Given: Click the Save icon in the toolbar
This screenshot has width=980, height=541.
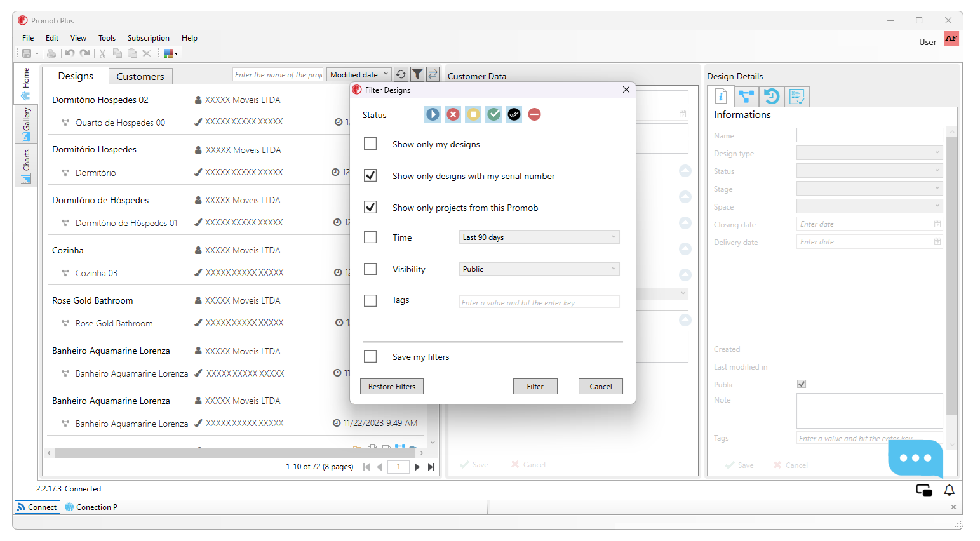Looking at the screenshot, I should [x=27, y=53].
